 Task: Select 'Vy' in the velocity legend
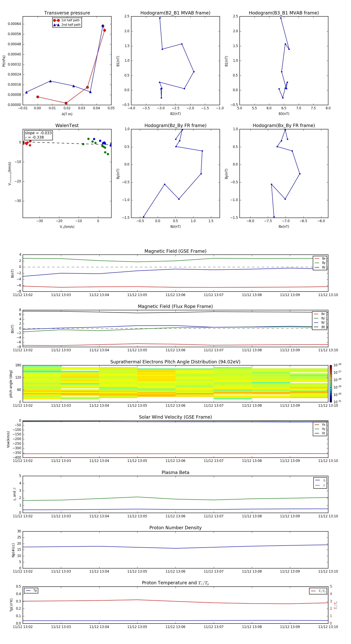click(x=320, y=429)
